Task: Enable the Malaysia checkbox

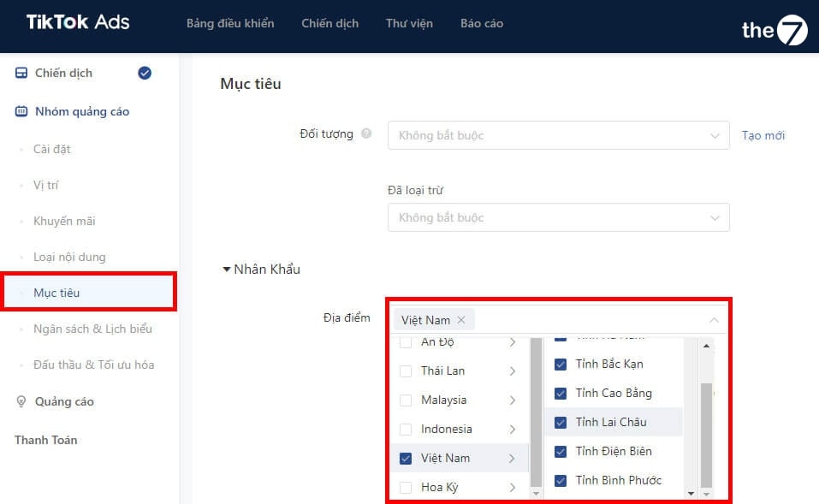Action: point(406,400)
